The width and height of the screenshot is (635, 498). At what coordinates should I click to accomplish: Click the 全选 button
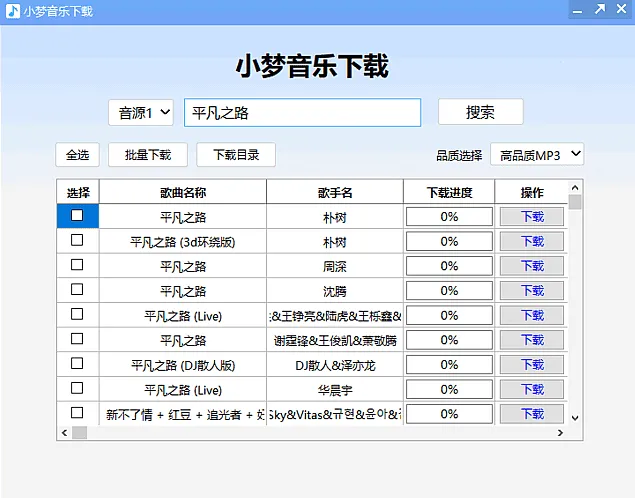(x=77, y=155)
